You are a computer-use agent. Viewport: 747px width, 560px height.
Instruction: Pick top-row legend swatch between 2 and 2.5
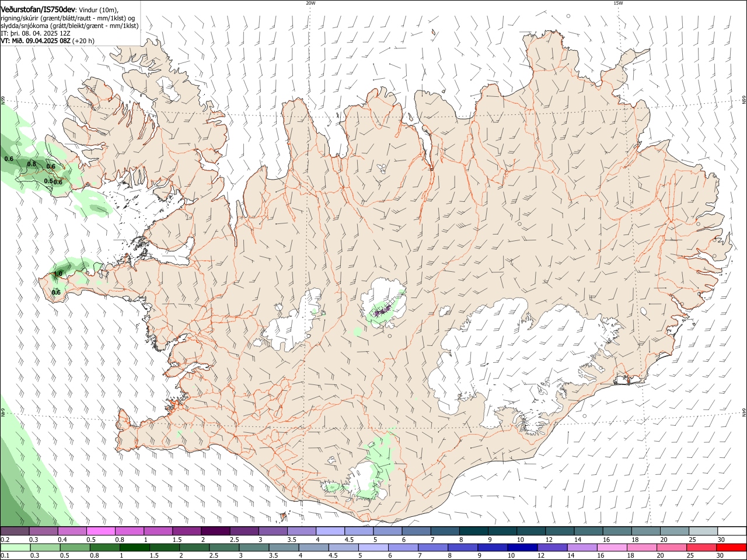click(x=216, y=531)
